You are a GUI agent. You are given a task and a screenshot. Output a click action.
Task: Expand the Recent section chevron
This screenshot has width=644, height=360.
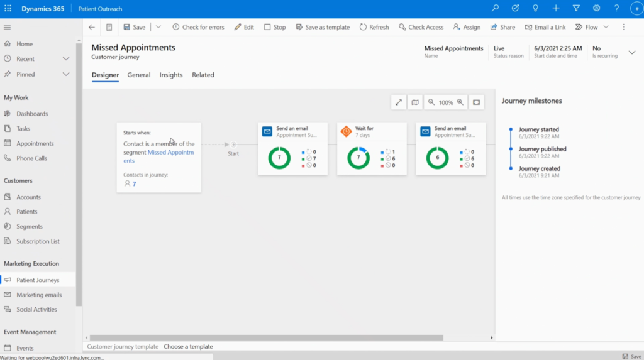[65, 58]
